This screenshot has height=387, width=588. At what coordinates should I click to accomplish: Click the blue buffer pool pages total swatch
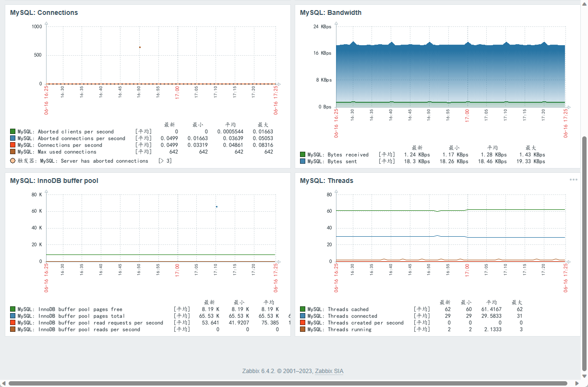click(13, 316)
